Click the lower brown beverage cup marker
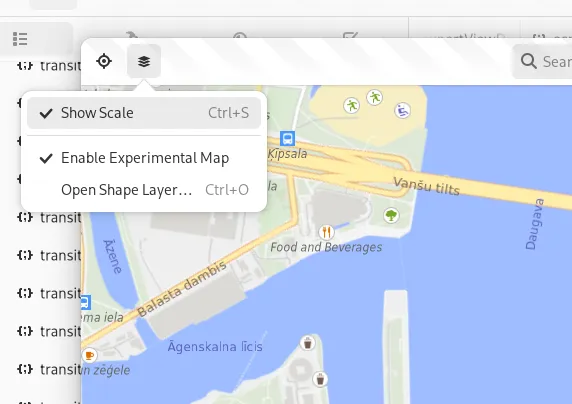The width and height of the screenshot is (572, 404). [x=320, y=379]
